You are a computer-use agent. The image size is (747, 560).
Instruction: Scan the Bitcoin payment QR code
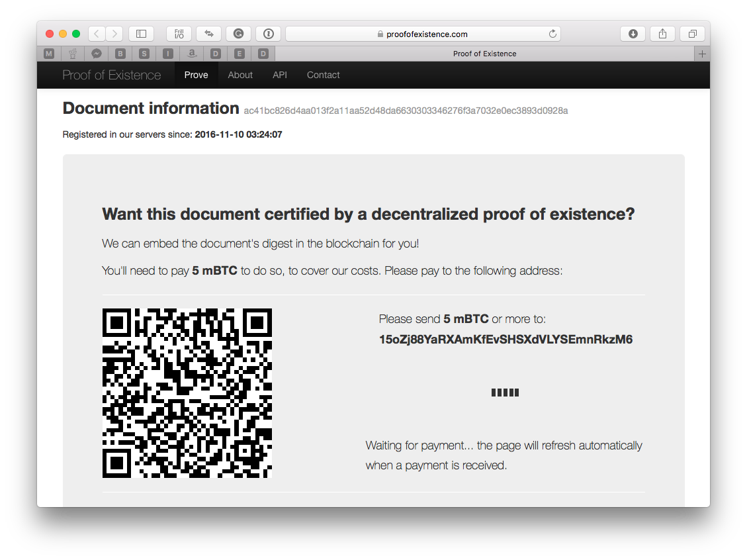click(187, 393)
